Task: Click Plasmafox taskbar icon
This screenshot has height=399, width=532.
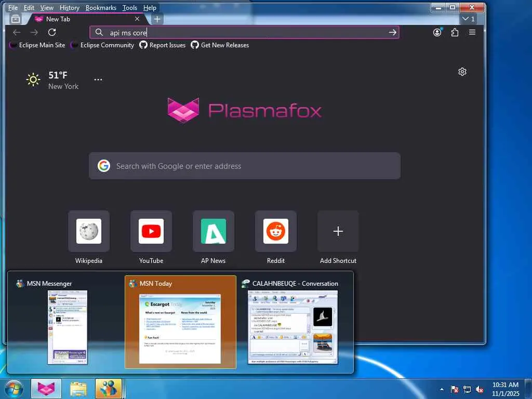Action: (46, 389)
